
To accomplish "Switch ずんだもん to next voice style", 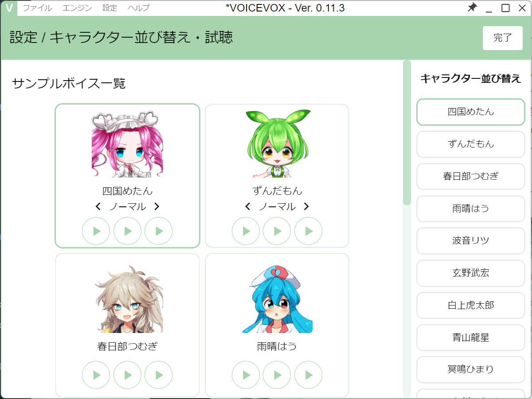I will [306, 206].
